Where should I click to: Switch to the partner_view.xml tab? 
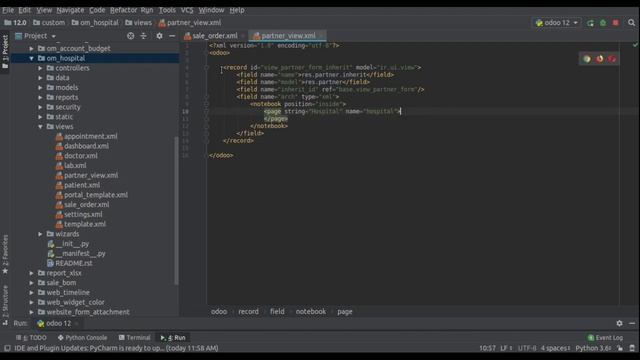[288, 36]
